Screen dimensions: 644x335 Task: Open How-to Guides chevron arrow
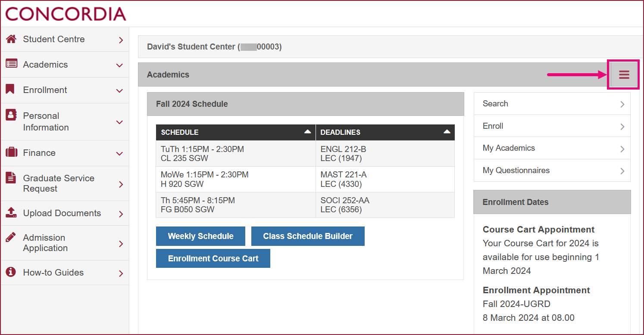pos(121,273)
